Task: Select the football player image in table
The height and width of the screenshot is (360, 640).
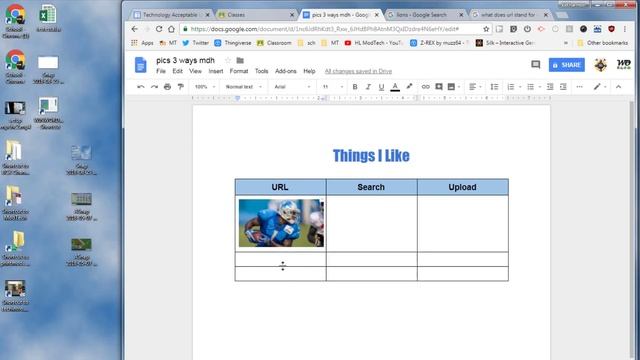Action: [281, 223]
